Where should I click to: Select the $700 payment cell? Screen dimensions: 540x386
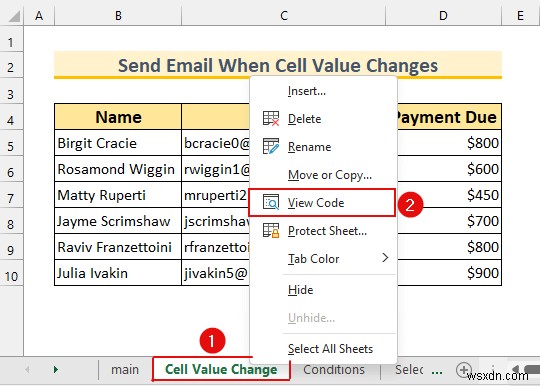tap(449, 221)
